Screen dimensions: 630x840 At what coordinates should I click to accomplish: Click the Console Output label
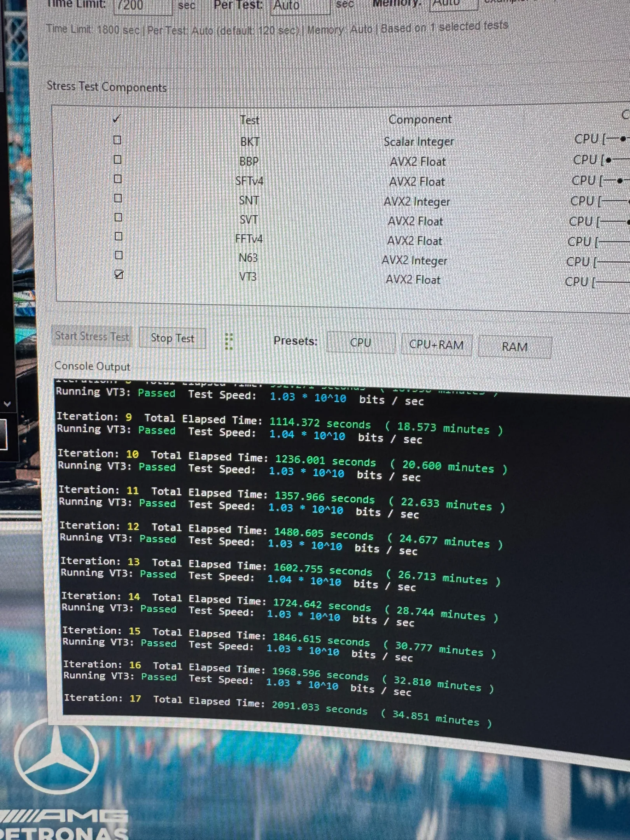92,366
